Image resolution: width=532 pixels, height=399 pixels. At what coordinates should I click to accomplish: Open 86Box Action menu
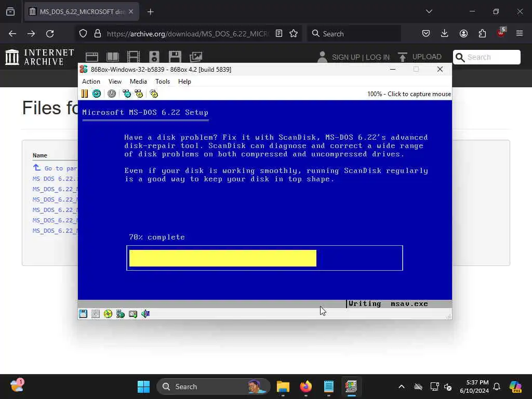click(x=91, y=82)
